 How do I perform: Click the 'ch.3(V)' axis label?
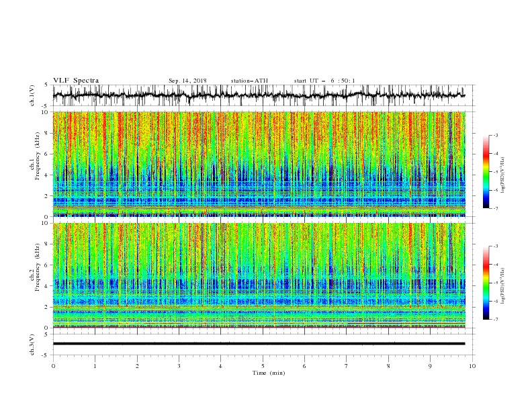32,345
